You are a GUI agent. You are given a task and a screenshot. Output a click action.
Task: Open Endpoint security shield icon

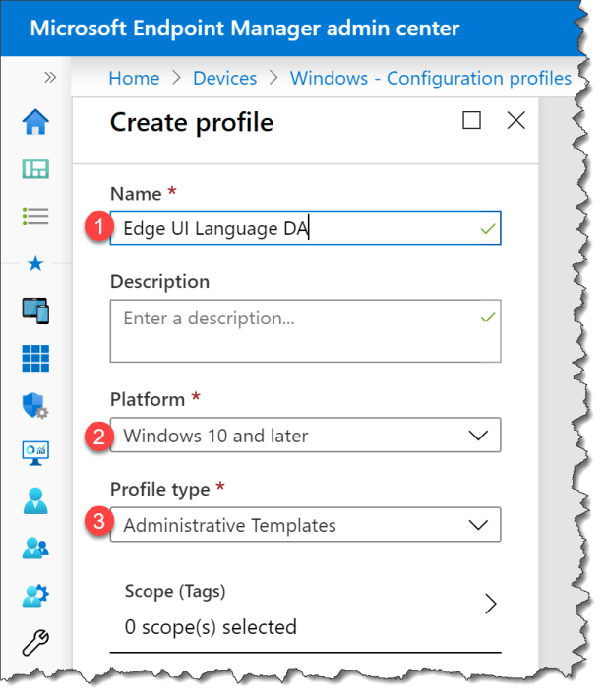pyautogui.click(x=35, y=406)
